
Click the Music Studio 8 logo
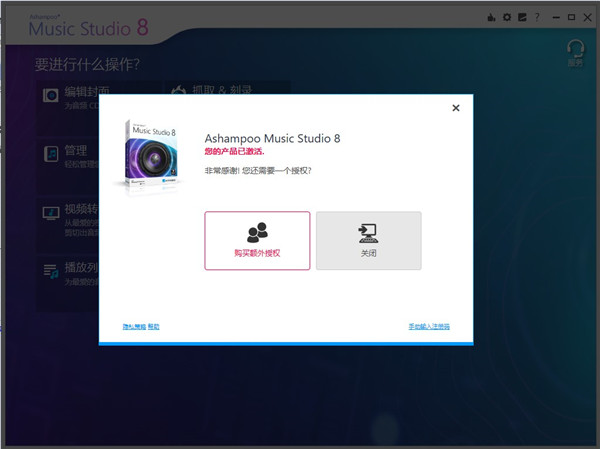(x=89, y=26)
